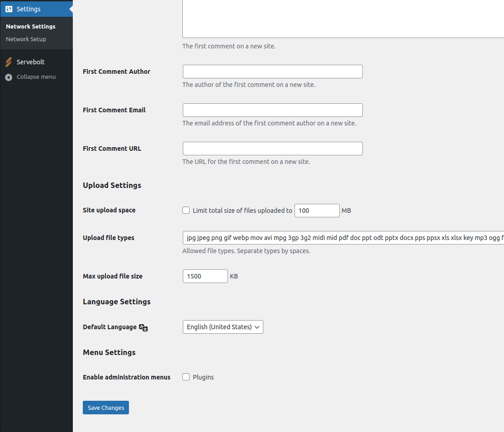The height and width of the screenshot is (432, 504).
Task: Enable the Plugins administration menu checkbox
Action: pos(186,377)
